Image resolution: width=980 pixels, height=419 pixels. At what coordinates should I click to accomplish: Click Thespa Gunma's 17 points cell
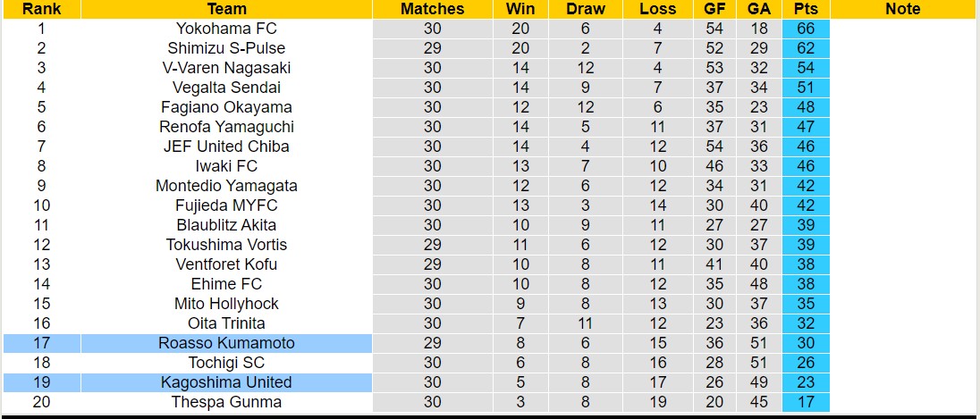[806, 402]
